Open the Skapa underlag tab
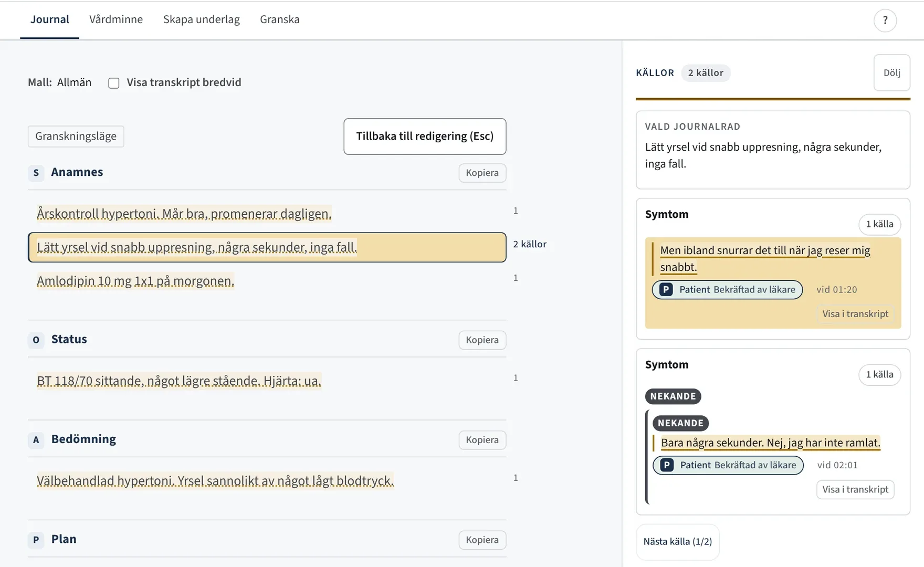This screenshot has height=567, width=924. (x=202, y=19)
